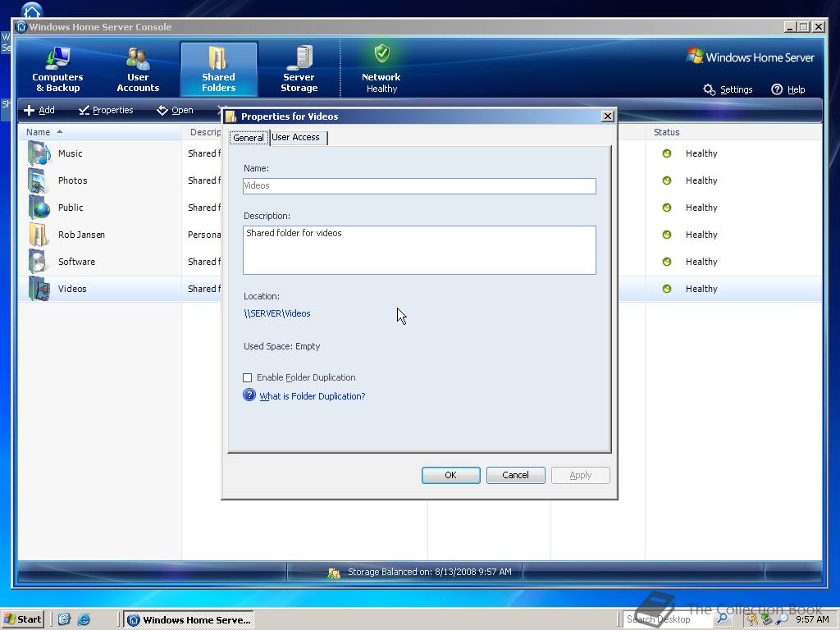This screenshot has height=630, width=840.
Task: Click the blue help icon for Folder Duplication
Action: coord(249,395)
